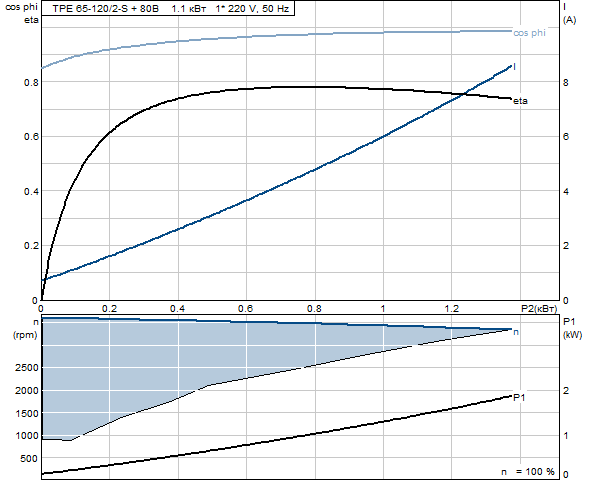Screen dimensions: 592x480
Task: Click the P2(кВт) axis label
Action: [539, 309]
